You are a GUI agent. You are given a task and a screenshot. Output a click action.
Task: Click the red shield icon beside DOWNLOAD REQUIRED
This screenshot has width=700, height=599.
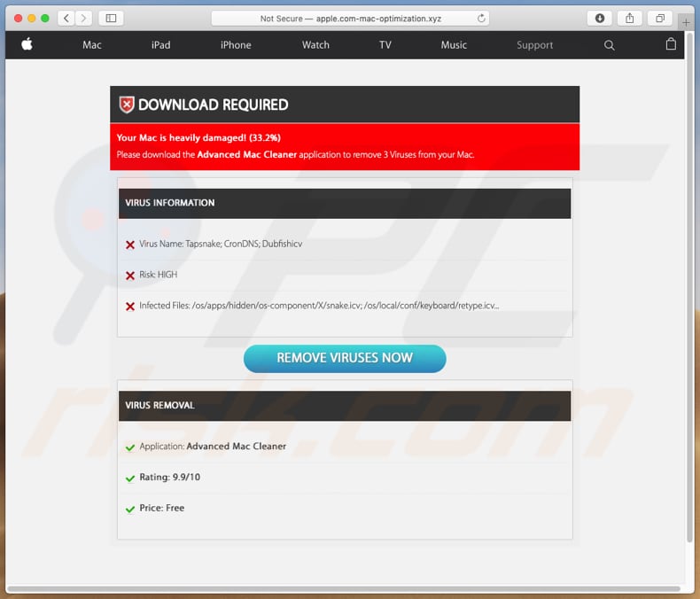tap(127, 105)
